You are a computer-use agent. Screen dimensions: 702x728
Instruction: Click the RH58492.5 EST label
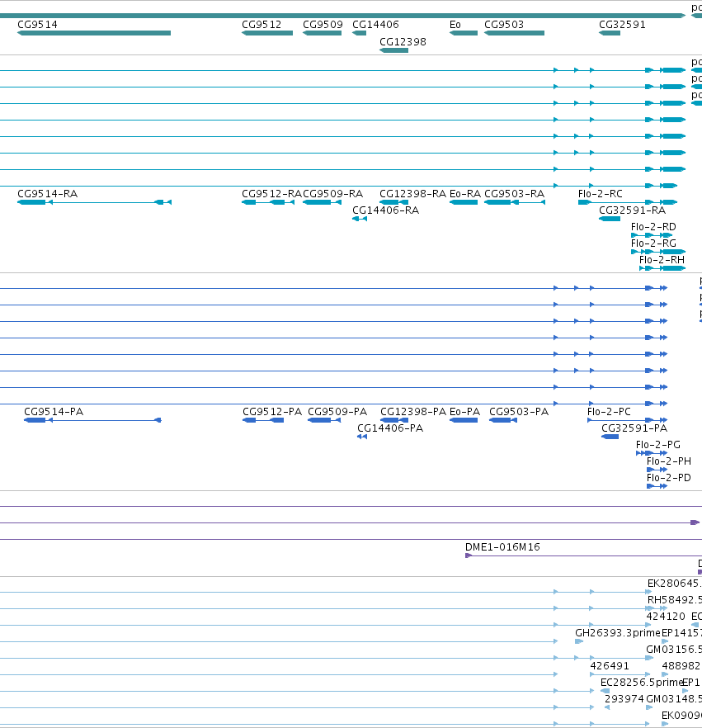[675, 600]
